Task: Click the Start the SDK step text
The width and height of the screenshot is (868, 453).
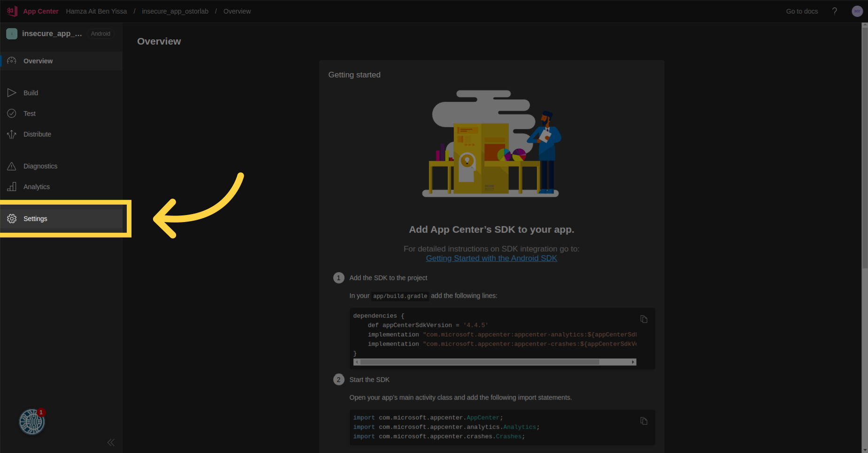Action: point(369,380)
